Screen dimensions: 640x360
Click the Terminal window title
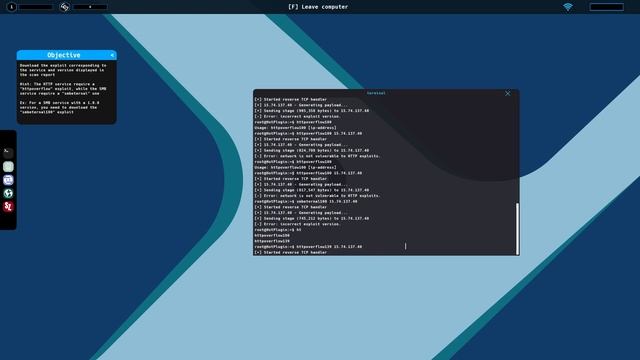pos(376,93)
